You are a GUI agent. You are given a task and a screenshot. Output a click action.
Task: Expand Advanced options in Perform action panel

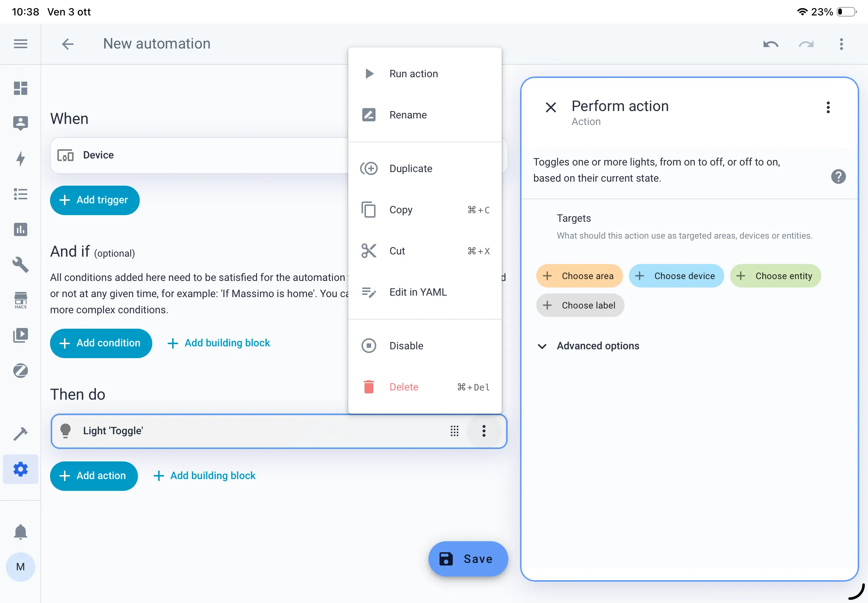coord(598,346)
